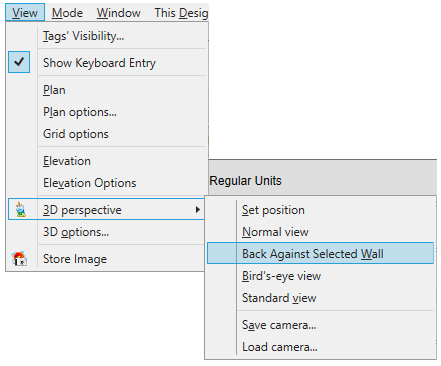
Task: Toggle the Show Keyboard Entry checkmark
Action: coord(19,62)
